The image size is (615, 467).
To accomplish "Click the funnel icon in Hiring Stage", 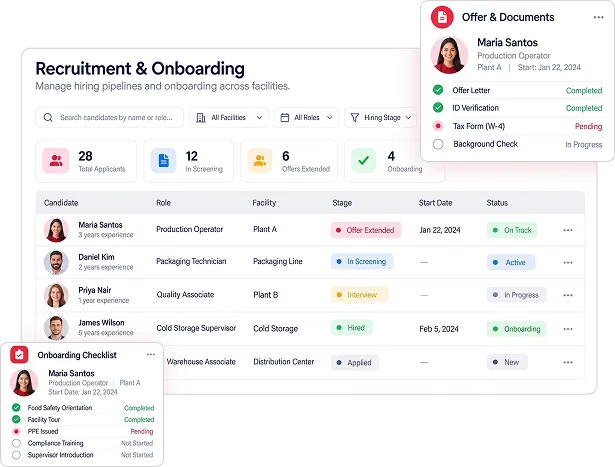I will pos(355,118).
